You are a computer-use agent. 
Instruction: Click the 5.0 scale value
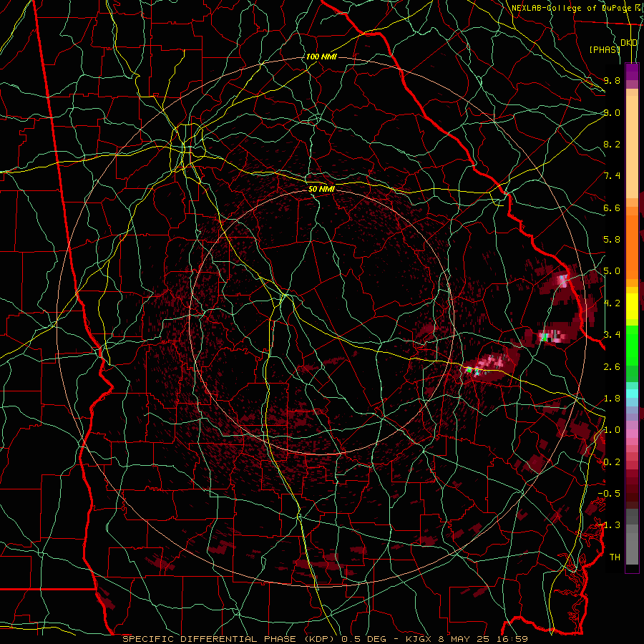(612, 271)
